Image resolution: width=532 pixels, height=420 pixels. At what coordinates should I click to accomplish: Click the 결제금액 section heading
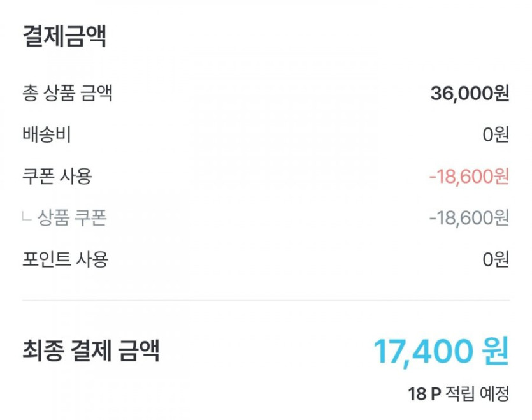point(64,36)
